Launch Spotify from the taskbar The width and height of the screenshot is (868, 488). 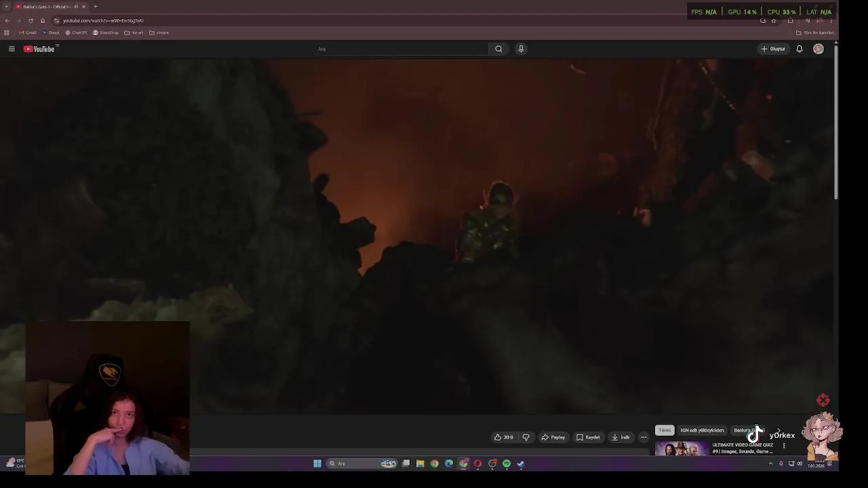507,464
